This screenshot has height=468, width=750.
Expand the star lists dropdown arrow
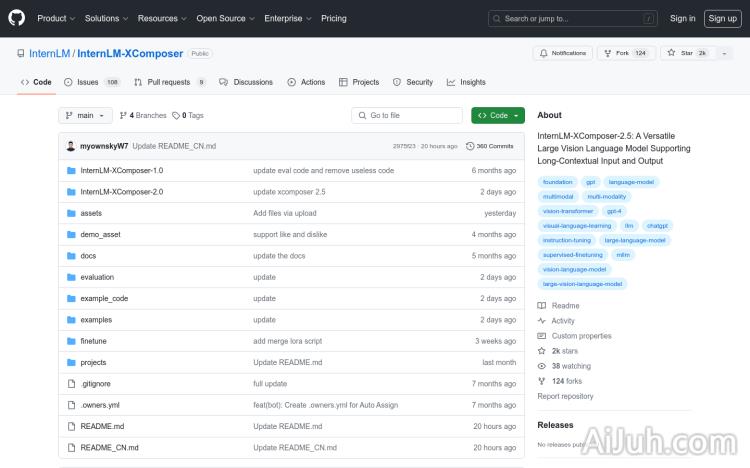coord(724,53)
